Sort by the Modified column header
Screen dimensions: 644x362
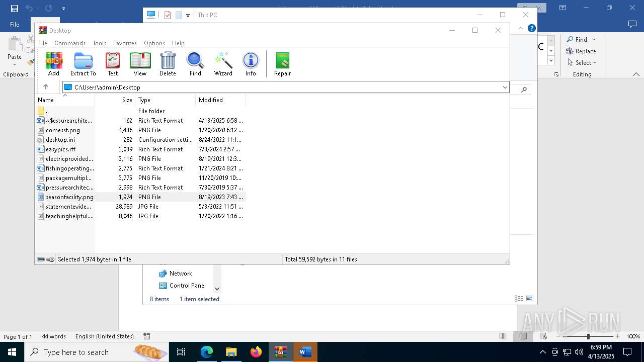(221, 100)
